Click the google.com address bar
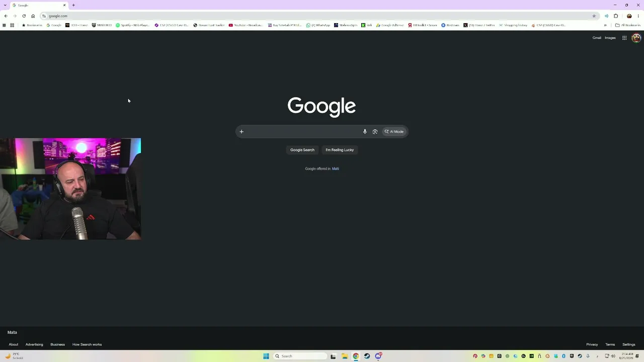 coord(319,16)
